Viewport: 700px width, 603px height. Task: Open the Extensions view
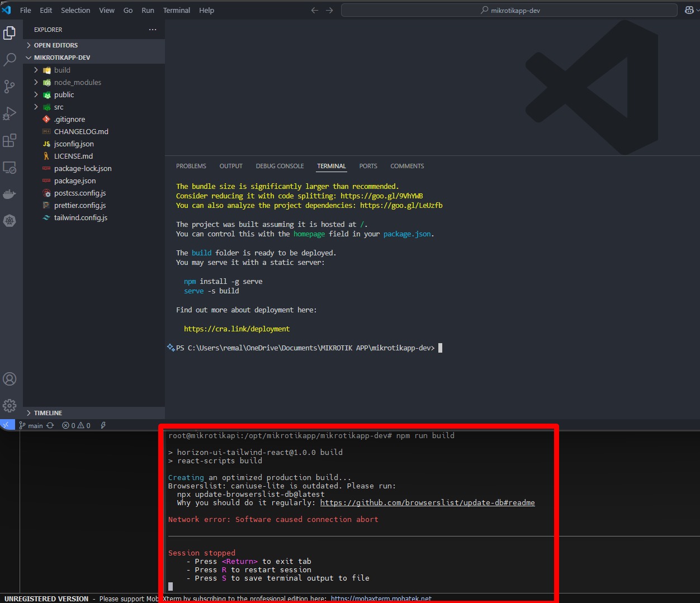click(x=10, y=140)
